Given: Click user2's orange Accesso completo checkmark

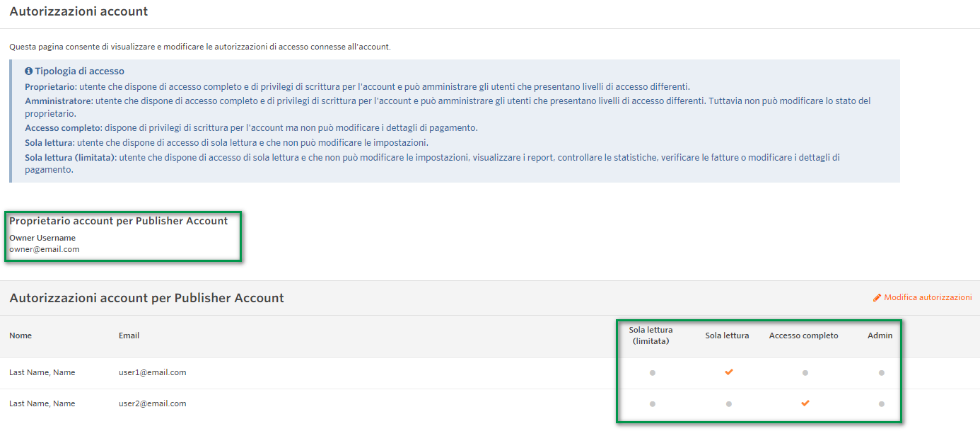Looking at the screenshot, I should click(x=805, y=403).
